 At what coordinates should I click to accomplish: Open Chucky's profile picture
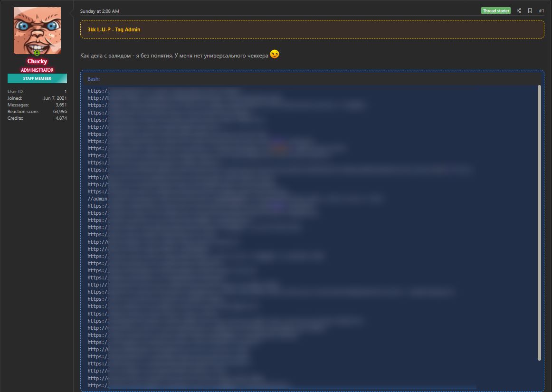[37, 30]
